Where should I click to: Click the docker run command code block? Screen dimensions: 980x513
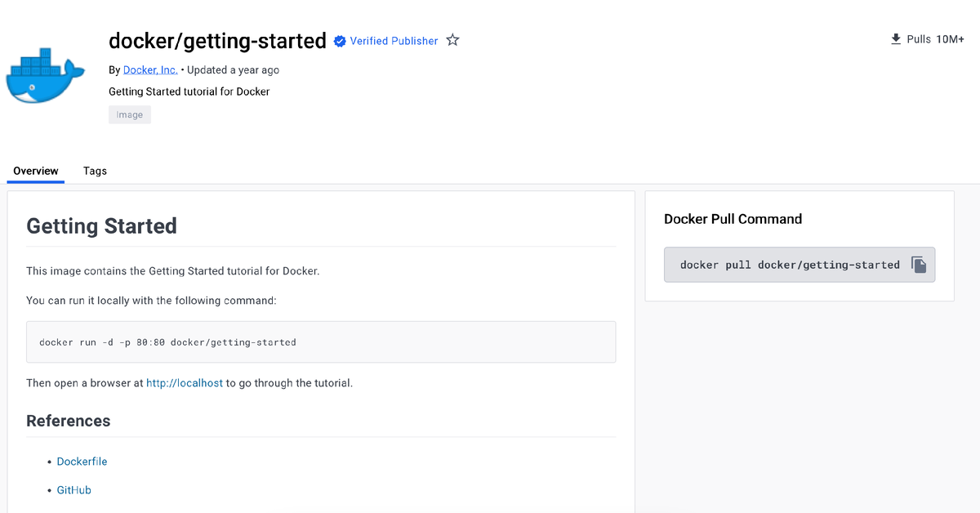click(321, 342)
